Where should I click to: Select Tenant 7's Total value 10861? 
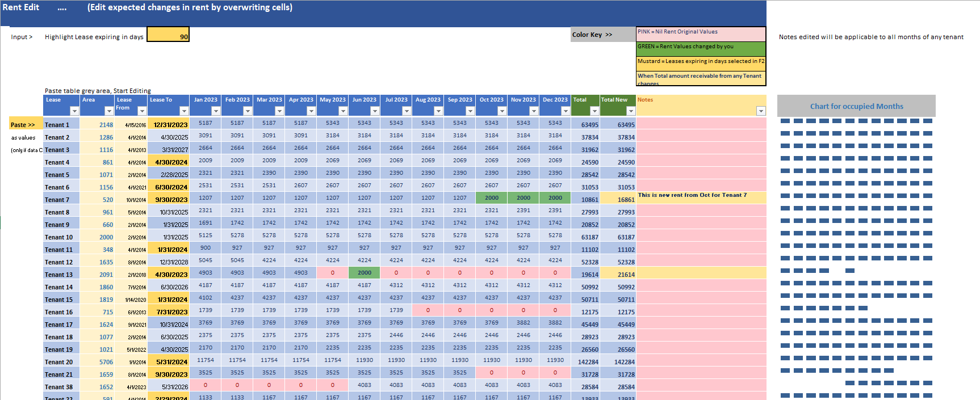coord(585,199)
